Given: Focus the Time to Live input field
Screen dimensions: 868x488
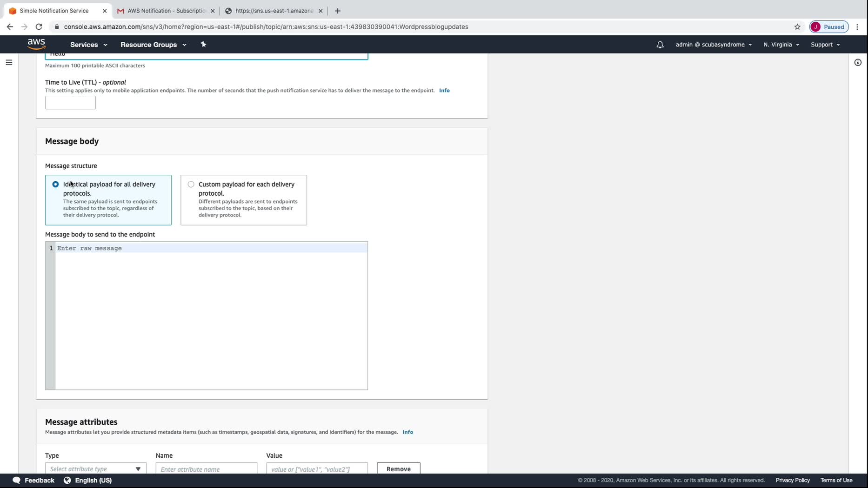Looking at the screenshot, I should 70,103.
